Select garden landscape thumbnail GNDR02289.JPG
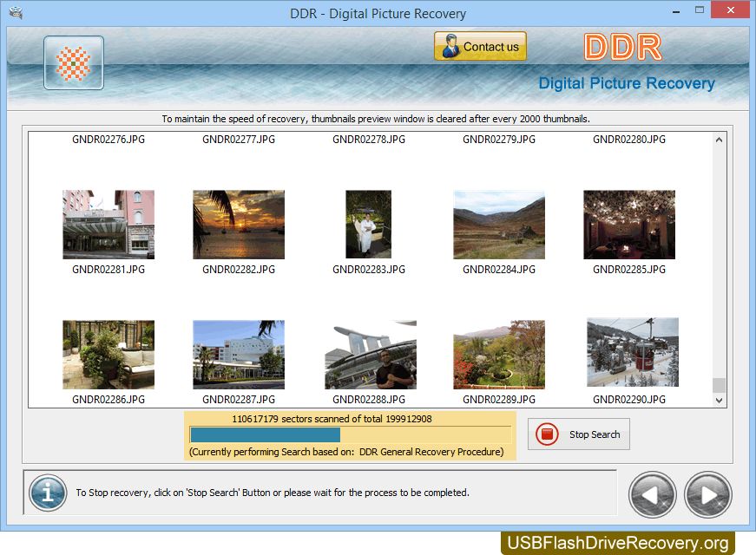The image size is (756, 555). point(499,355)
